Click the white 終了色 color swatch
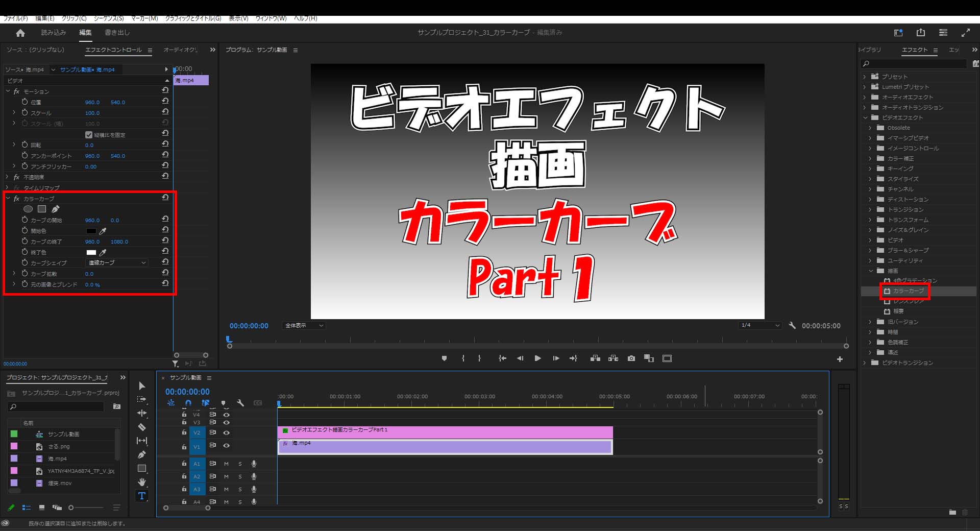Screen dimensions: 980x531 point(91,253)
